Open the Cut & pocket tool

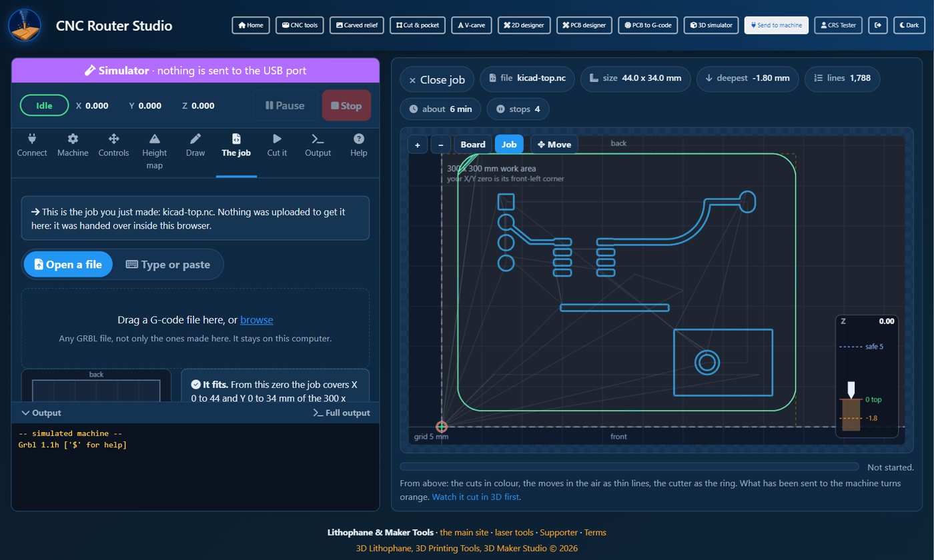click(417, 25)
